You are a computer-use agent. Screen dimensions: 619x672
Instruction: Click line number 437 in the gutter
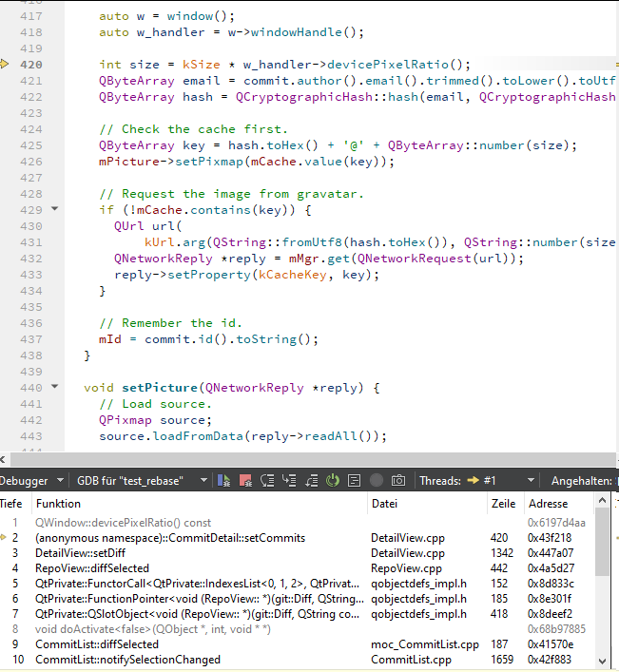(x=30, y=339)
